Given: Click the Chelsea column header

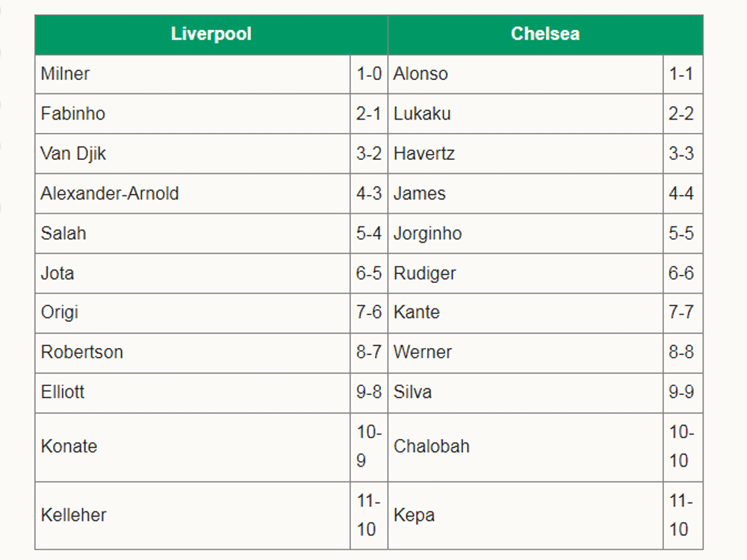Looking at the screenshot, I should coord(545,34).
